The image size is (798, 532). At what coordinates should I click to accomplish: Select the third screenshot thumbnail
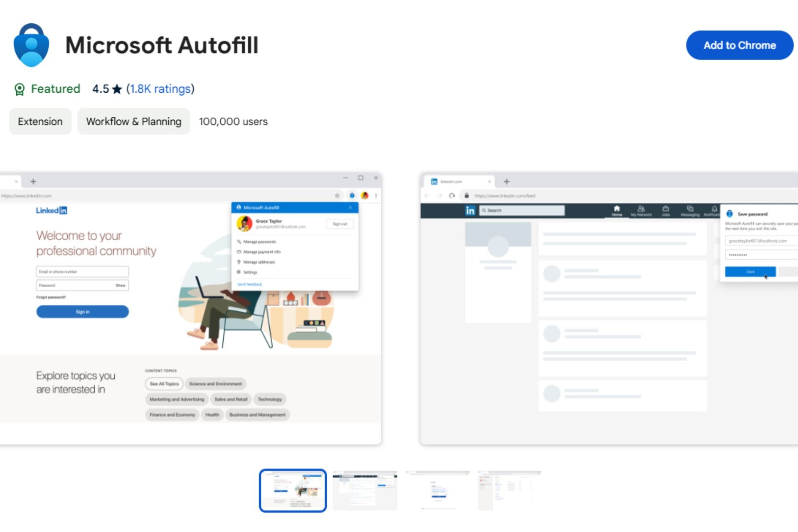(x=437, y=490)
